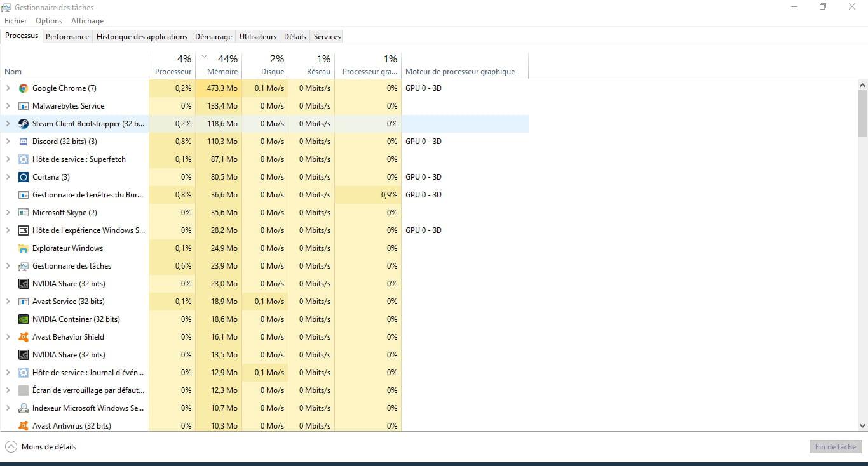Click the Task Manager title bar icon
This screenshot has height=466, width=868.
coord(7,8)
